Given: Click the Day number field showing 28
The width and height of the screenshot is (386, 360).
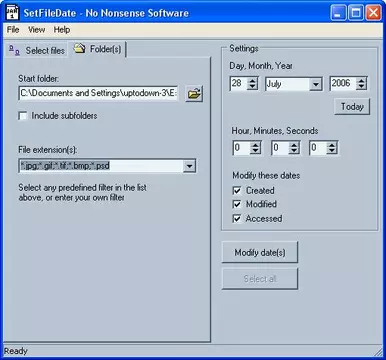Looking at the screenshot, I should tap(239, 84).
